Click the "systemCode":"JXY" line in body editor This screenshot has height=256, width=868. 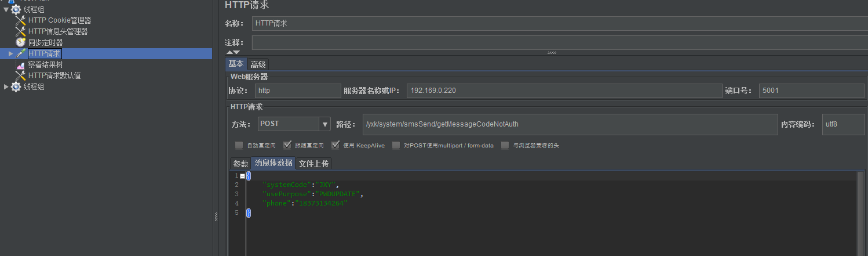pyautogui.click(x=300, y=185)
